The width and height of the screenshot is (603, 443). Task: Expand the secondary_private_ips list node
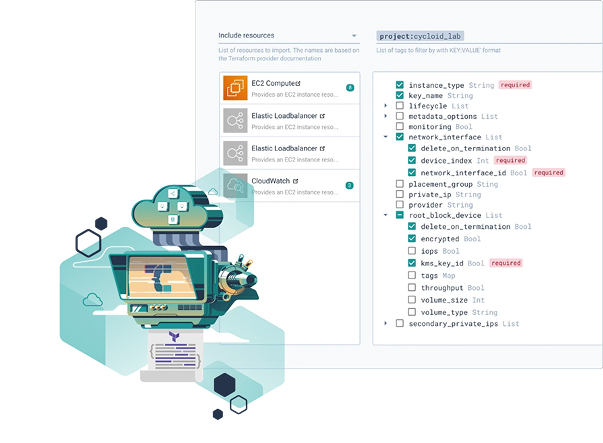pos(386,323)
